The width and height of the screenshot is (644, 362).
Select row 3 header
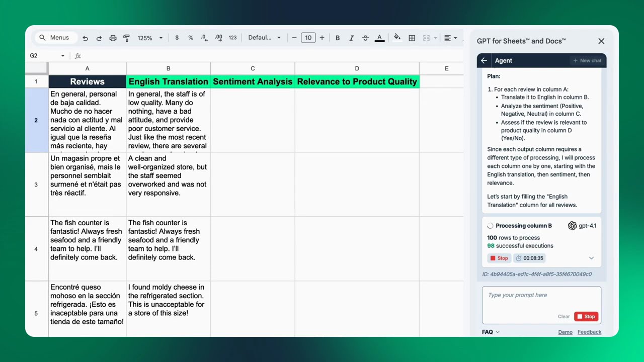coord(36,185)
